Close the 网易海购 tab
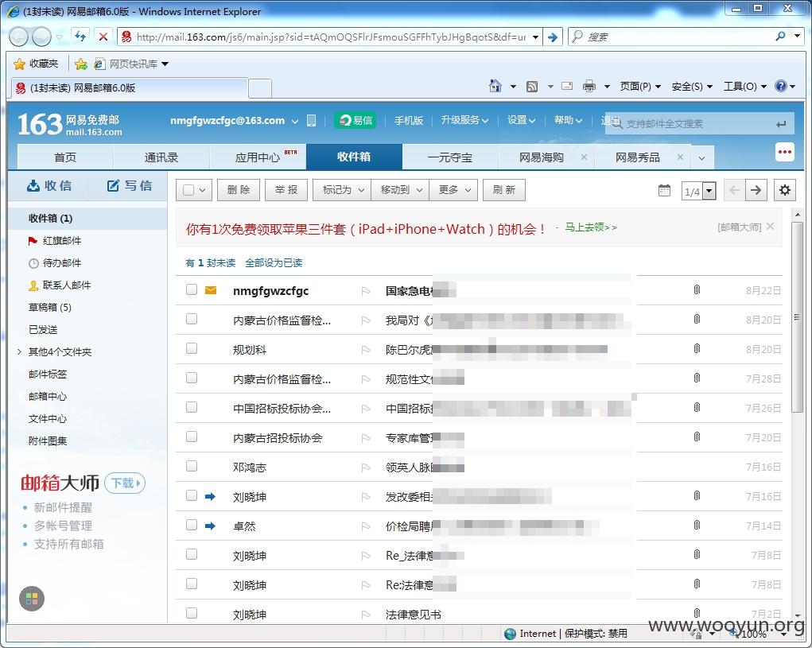The width and height of the screenshot is (812, 648). [584, 157]
